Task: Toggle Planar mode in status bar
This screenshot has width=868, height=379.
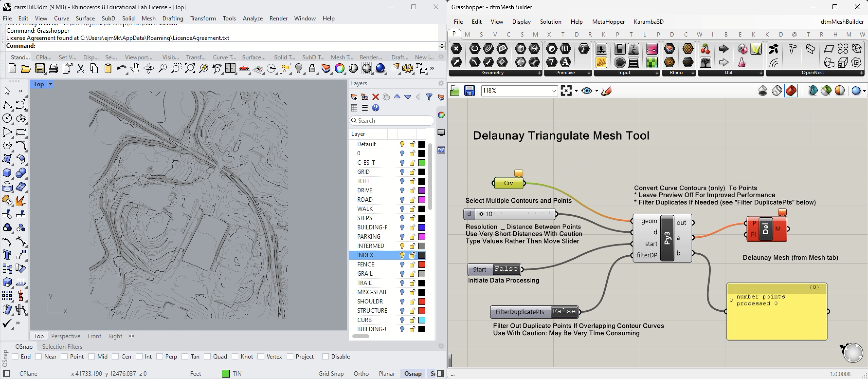Action: click(387, 373)
